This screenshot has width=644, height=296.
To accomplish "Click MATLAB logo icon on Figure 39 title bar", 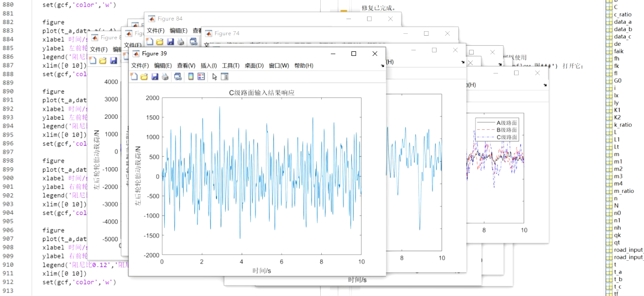I will point(136,53).
